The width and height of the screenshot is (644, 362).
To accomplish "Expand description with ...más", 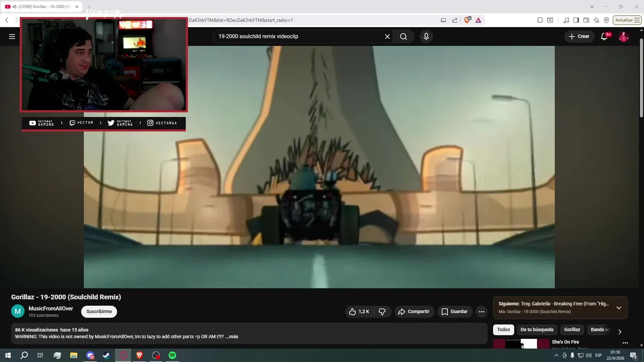I will [231, 336].
